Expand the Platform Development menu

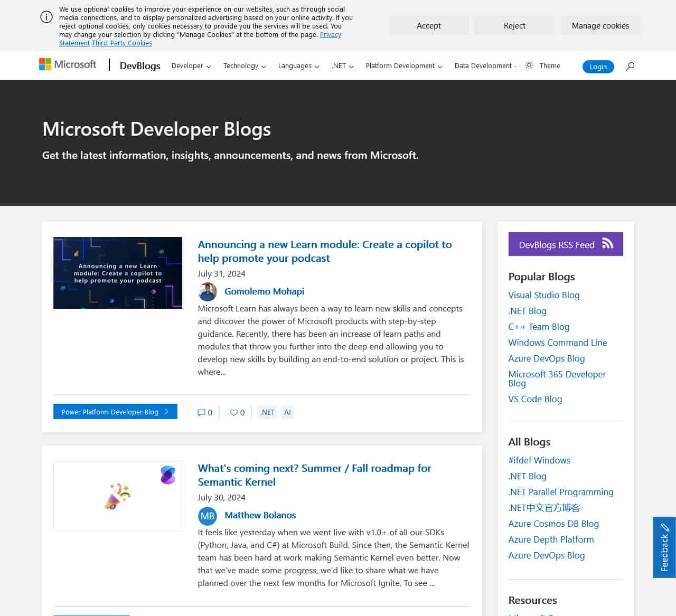(404, 66)
